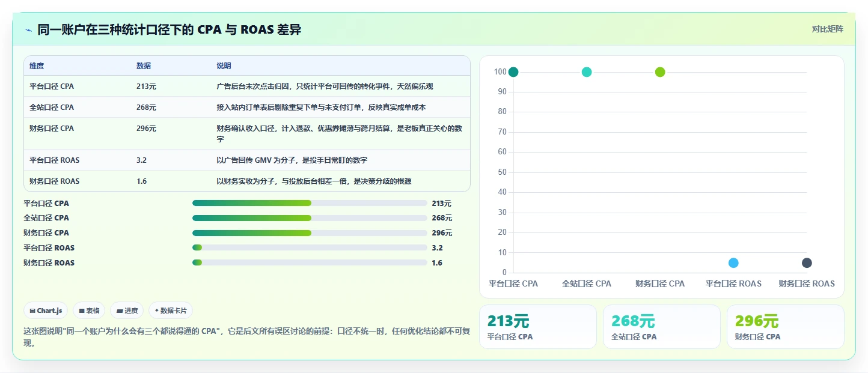Open the 296元 财务口径 CPA data card
868x373 pixels.
786,327
